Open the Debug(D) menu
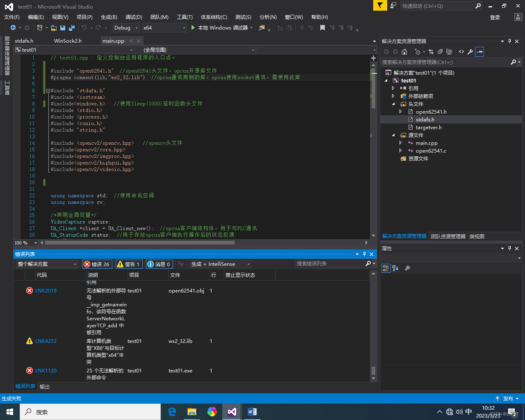The height and width of the screenshot is (420, 525). point(134,17)
